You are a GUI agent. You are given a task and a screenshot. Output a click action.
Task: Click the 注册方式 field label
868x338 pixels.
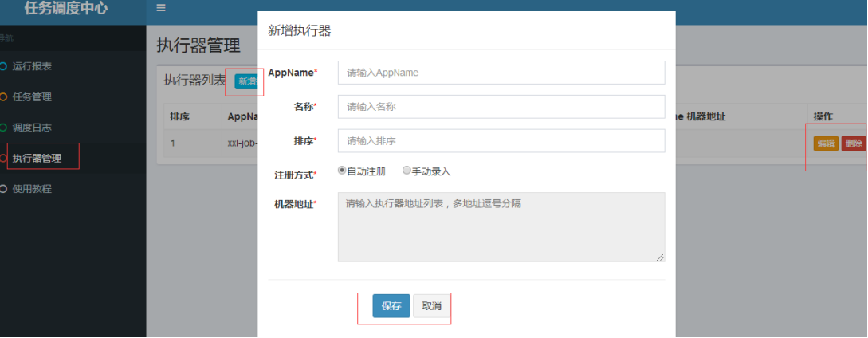pos(294,175)
